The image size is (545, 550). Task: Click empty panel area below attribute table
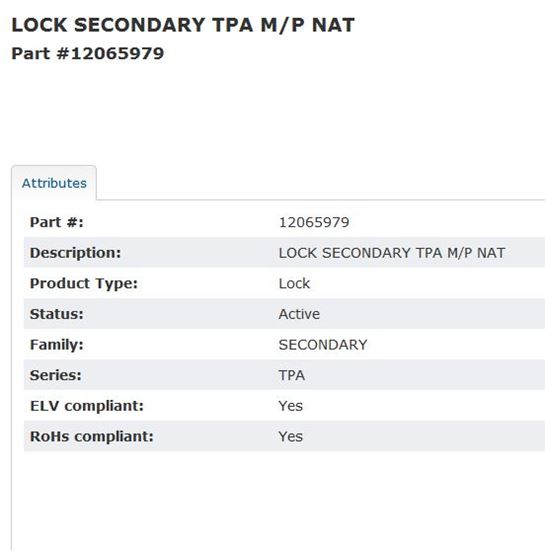pos(278,502)
